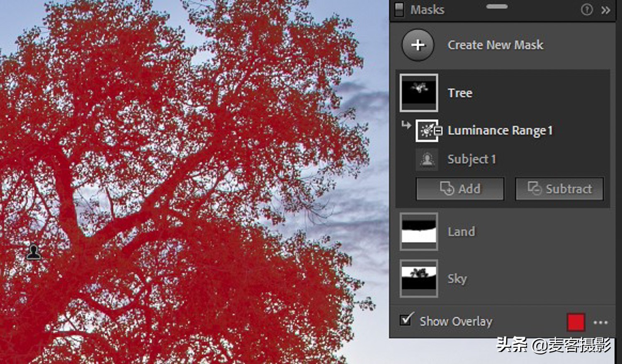622x364 pixels.
Task: Collapse Masks panel with double-arrow icon
Action: tap(606, 10)
